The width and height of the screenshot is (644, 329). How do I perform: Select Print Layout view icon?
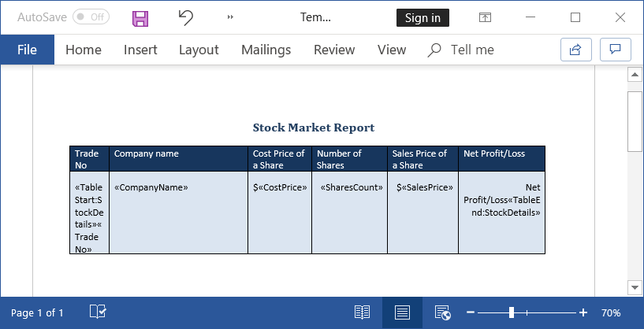point(402,312)
